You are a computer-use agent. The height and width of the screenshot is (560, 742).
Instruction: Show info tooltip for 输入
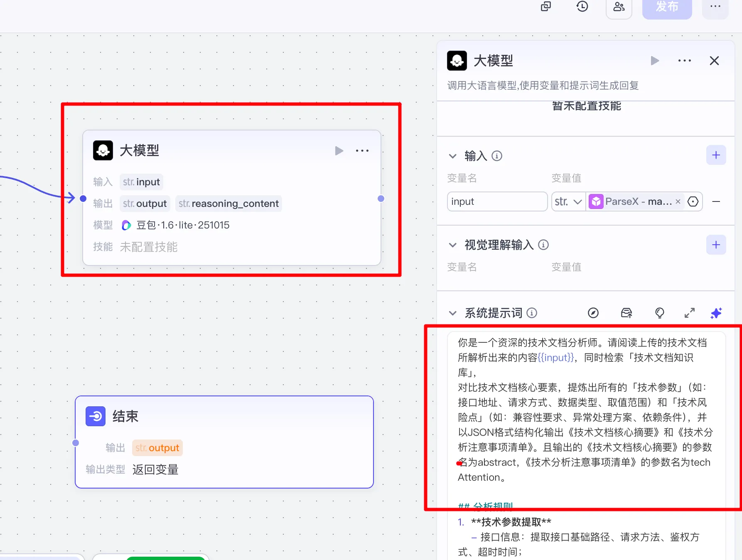pos(497,156)
